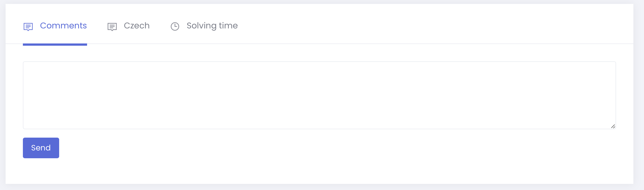Select the 'Czech' label text
The height and width of the screenshot is (190, 644).
(x=137, y=26)
